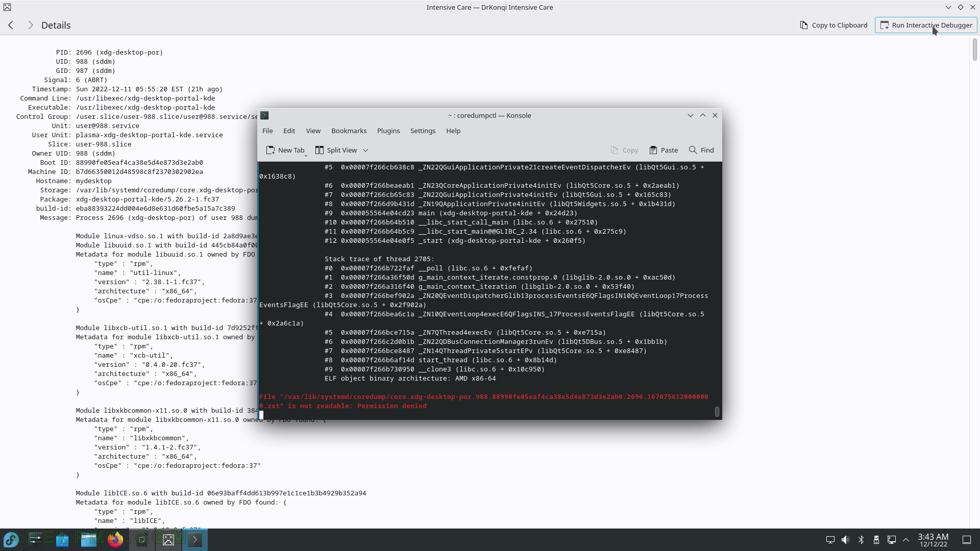
Task: Open removable devices tray icon
Action: pos(876,540)
